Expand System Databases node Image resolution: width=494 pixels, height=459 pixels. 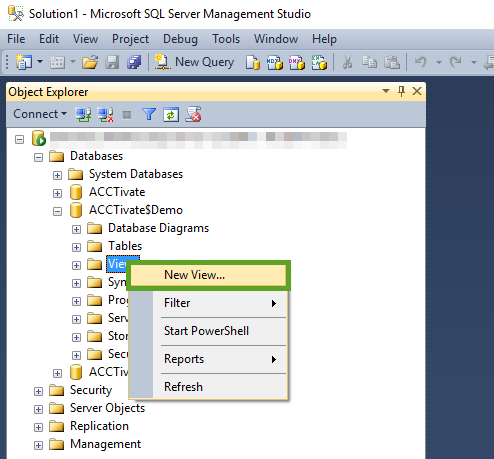click(x=57, y=175)
